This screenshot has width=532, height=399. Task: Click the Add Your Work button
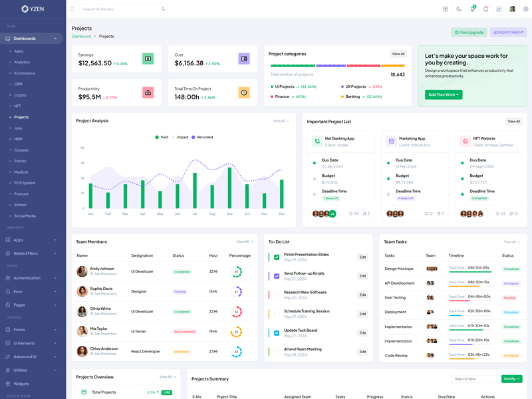coord(444,94)
